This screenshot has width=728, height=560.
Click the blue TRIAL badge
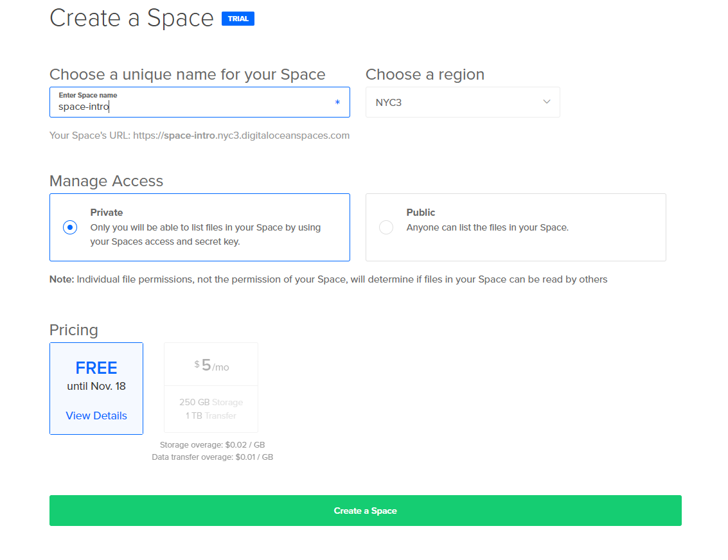(x=238, y=19)
